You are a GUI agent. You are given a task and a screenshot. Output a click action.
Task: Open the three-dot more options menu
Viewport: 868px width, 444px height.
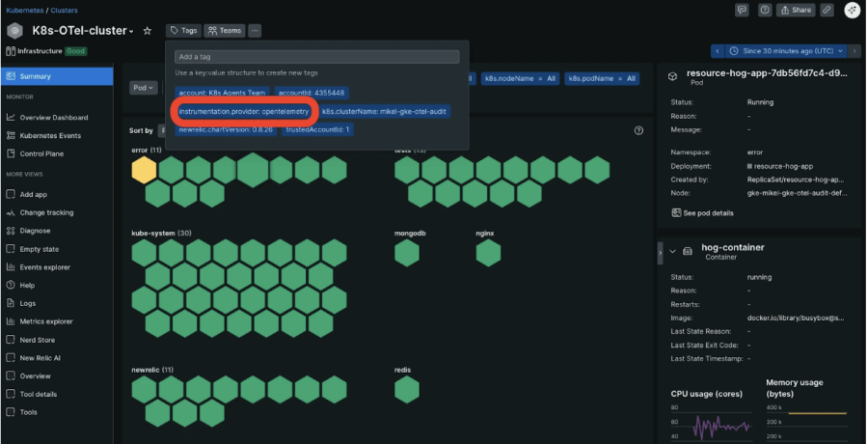pos(255,31)
